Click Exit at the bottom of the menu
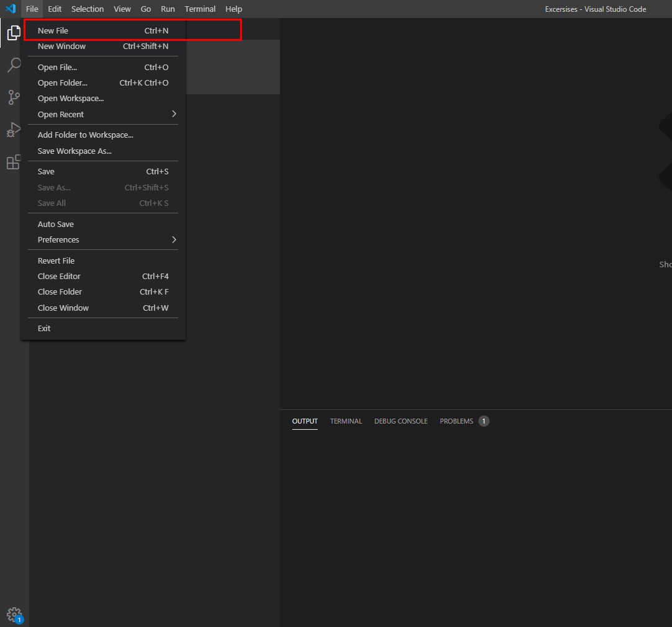Viewport: 672px width, 627px height. (x=43, y=328)
